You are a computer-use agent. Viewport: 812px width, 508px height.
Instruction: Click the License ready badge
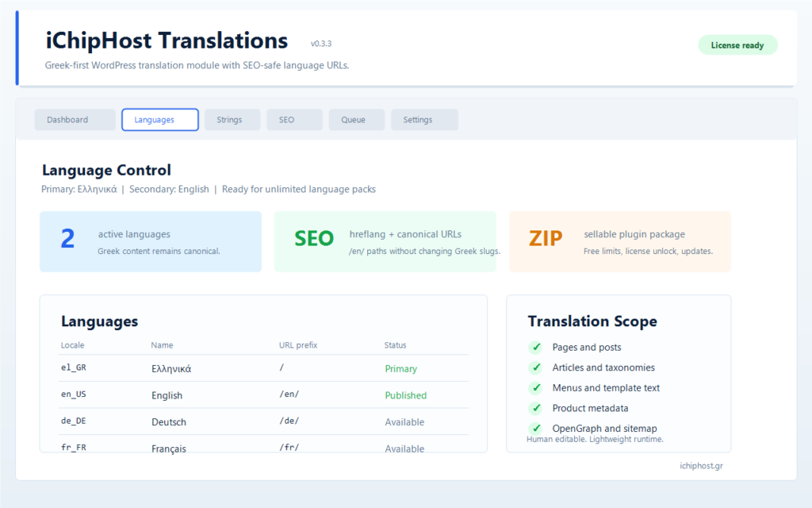coord(737,45)
